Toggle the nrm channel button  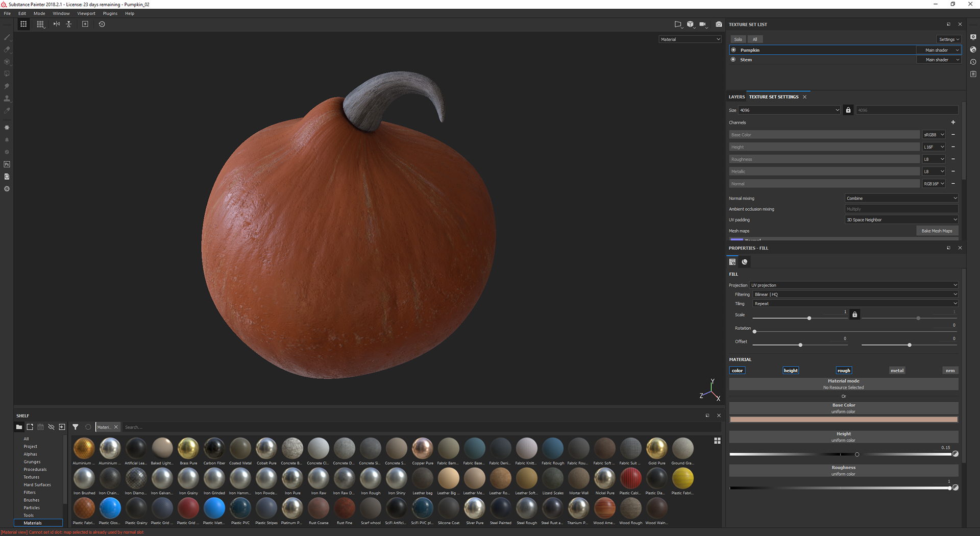coord(950,371)
